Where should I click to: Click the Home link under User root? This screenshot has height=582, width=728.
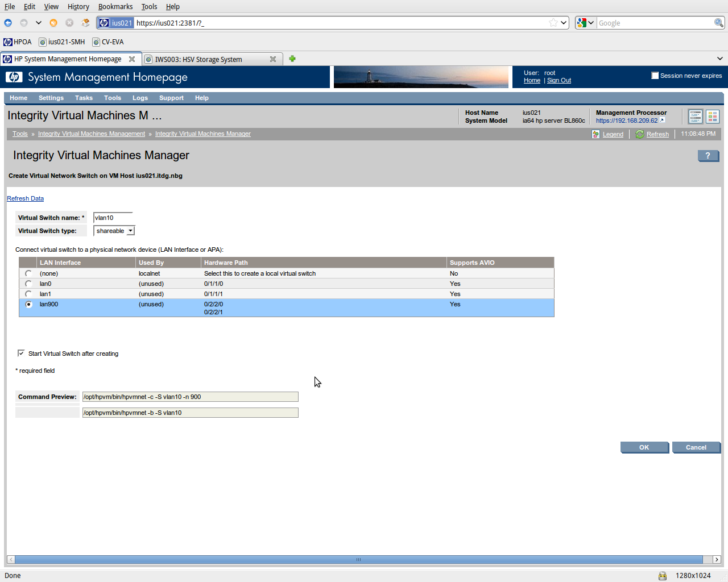532,81
